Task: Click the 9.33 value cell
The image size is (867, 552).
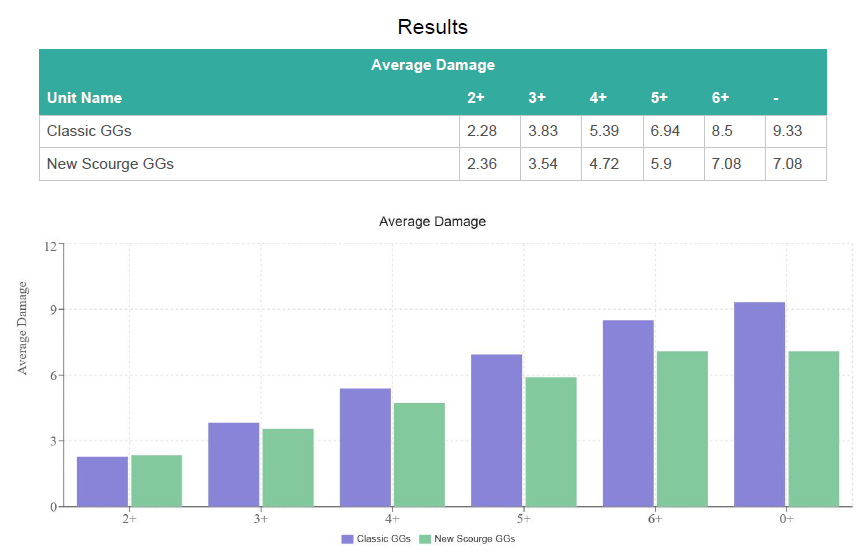Action: point(794,131)
